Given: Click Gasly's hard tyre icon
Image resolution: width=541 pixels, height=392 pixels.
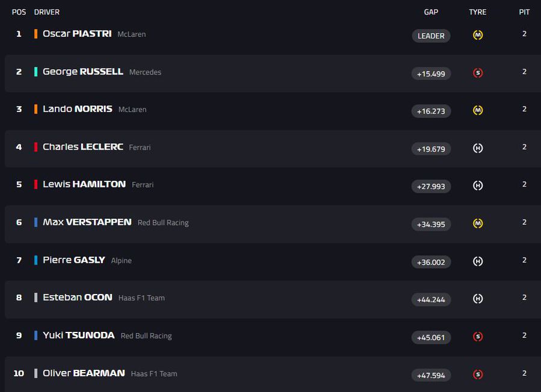Looking at the screenshot, I should 478,261.
